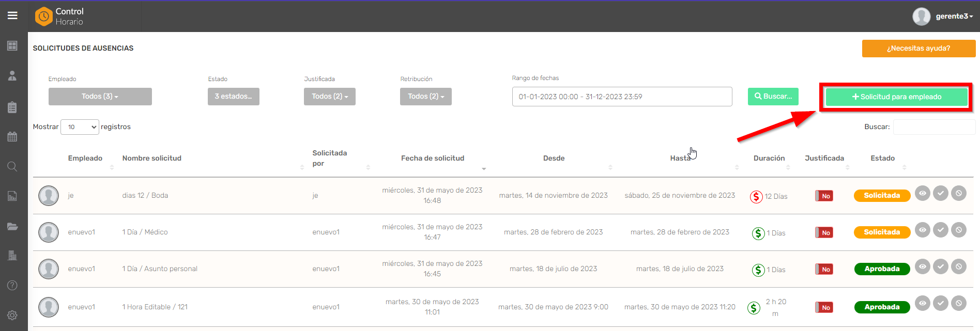Sort by Hasta column header
The width and height of the screenshot is (980, 331).
tap(680, 158)
